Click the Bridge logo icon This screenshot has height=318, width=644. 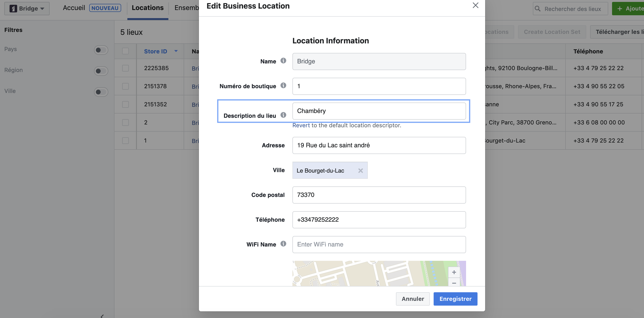click(x=13, y=9)
